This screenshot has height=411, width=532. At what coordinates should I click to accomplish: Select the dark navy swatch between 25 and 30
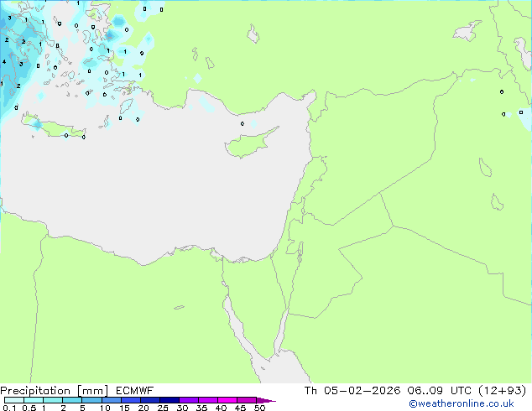(169, 400)
